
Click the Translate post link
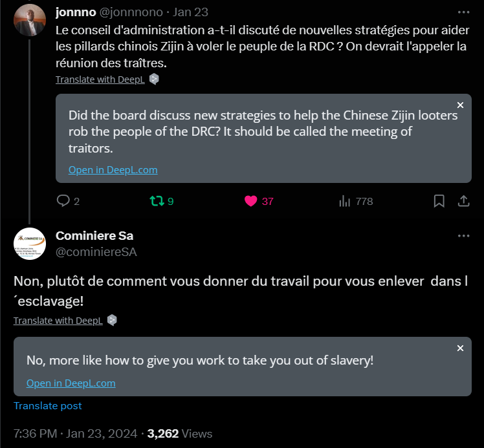click(48, 406)
